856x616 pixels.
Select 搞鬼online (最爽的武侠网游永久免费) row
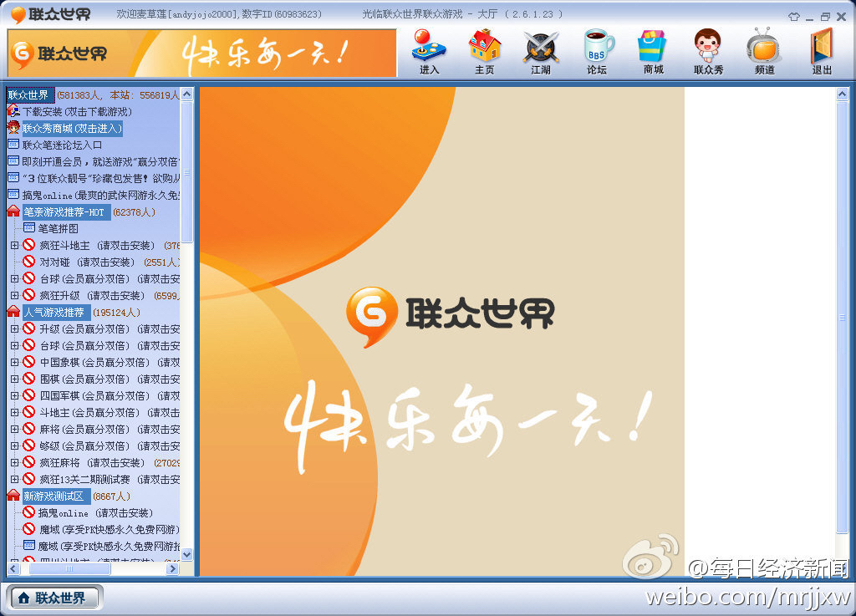click(x=101, y=196)
